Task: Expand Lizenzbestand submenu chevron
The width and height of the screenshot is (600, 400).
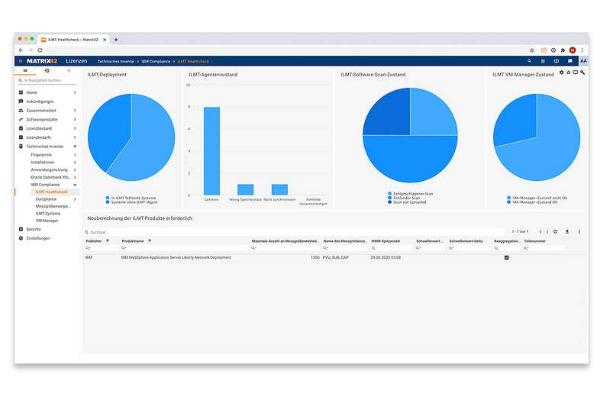Action: [75, 128]
